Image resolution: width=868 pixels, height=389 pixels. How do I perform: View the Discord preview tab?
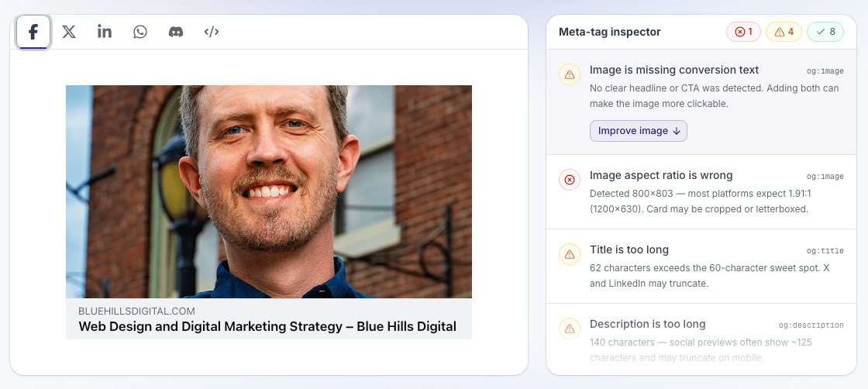point(176,32)
